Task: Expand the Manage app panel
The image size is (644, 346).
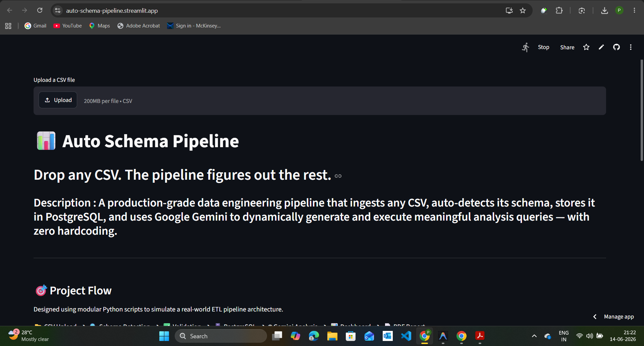Action: click(614, 316)
